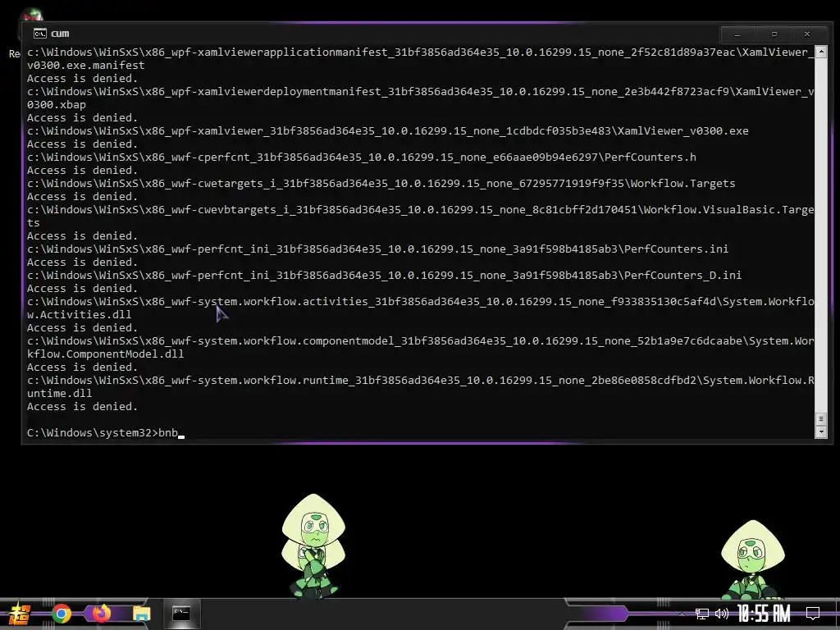The height and width of the screenshot is (630, 840).
Task: Click the Workflow.Targets path line
Action: tap(381, 183)
